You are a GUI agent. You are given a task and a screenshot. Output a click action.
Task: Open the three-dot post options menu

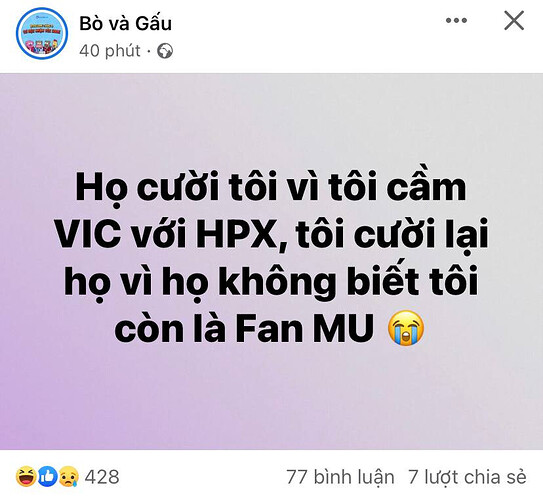tap(456, 21)
